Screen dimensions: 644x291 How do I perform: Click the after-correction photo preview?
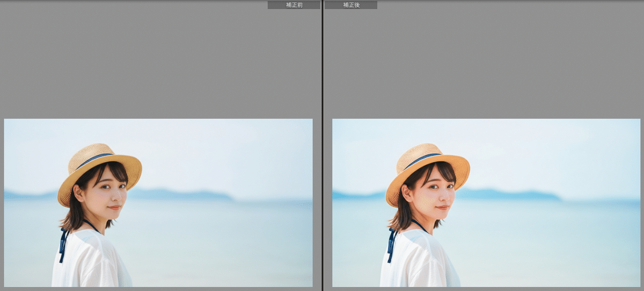(x=486, y=203)
